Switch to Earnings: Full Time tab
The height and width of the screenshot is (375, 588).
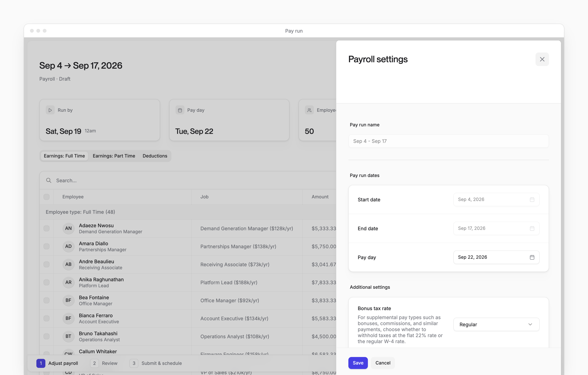tap(64, 156)
